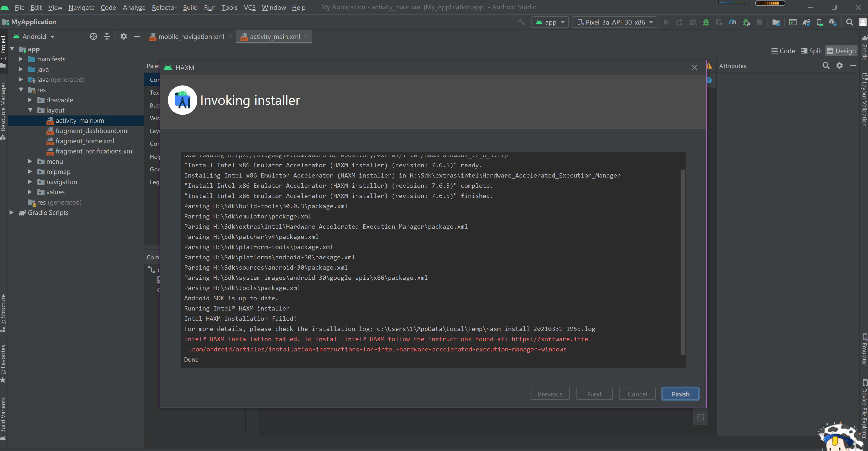The image size is (868, 451).
Task: Search attributes with the magnifier icon
Action: (x=826, y=66)
